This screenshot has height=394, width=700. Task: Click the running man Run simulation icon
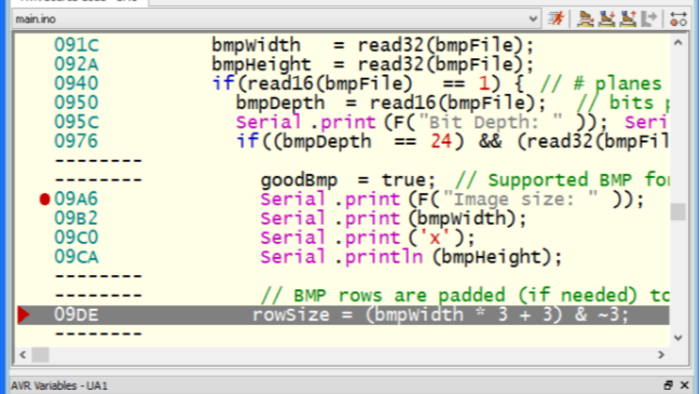pos(556,19)
